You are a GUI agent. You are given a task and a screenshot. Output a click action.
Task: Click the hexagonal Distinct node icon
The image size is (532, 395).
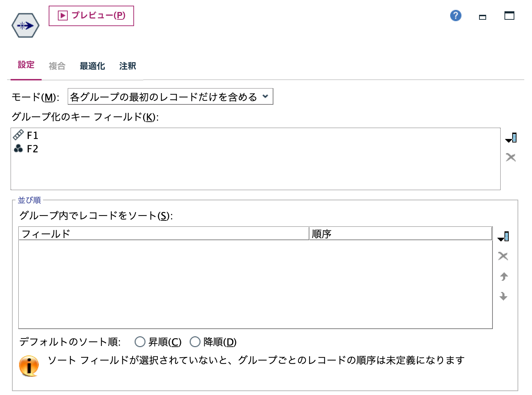click(x=25, y=25)
